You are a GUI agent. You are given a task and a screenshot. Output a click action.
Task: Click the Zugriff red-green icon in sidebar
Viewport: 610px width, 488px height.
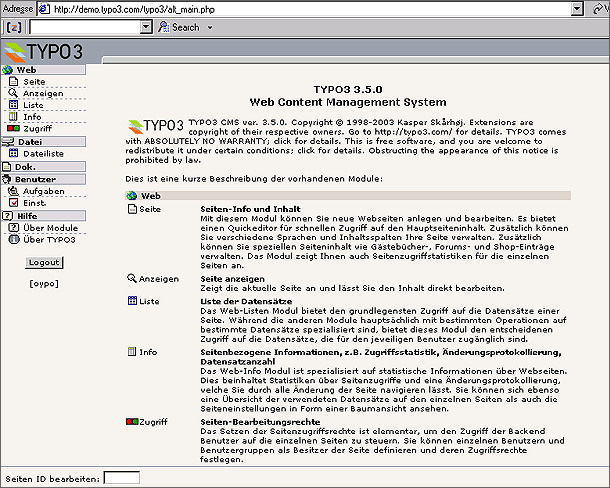(13, 128)
